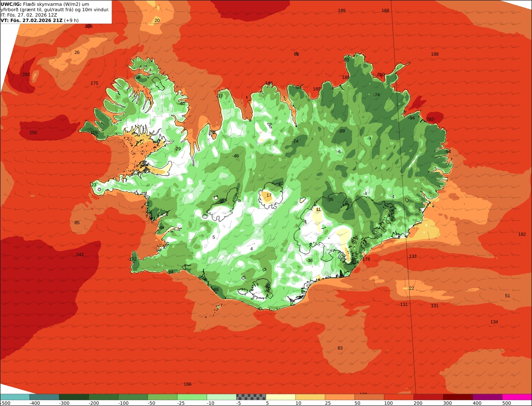Screen dimensions: 532x406
Task: Select the -200 to -100 green legend swatch
Action: [x=103, y=397]
